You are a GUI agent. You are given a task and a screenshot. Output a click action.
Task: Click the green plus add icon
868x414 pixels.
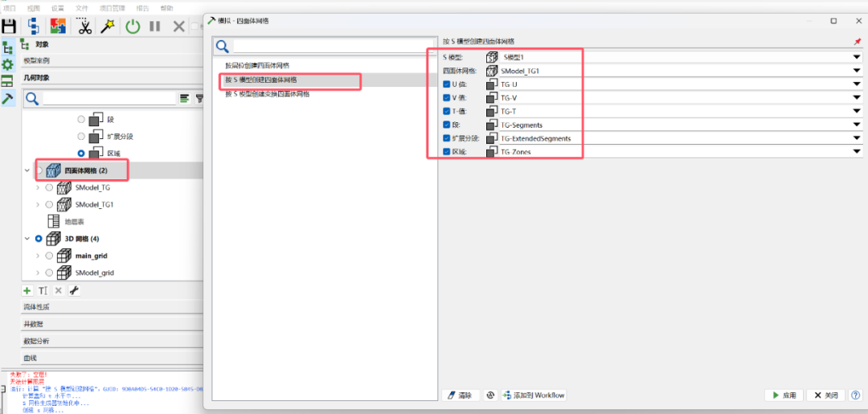point(27,290)
